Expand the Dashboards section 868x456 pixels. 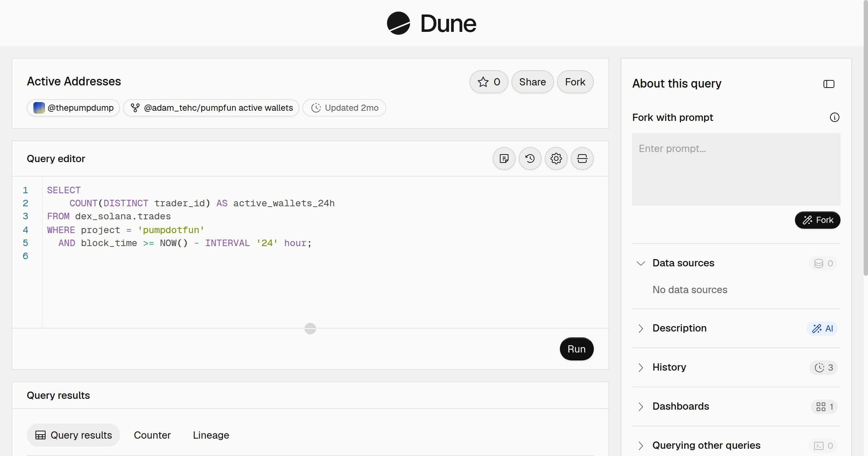pyautogui.click(x=641, y=406)
